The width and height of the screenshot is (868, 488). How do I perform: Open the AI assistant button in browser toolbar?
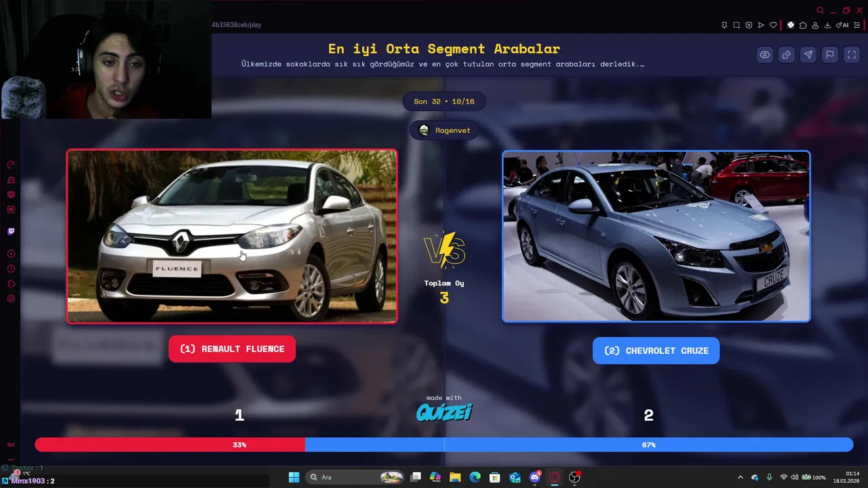coord(843,25)
